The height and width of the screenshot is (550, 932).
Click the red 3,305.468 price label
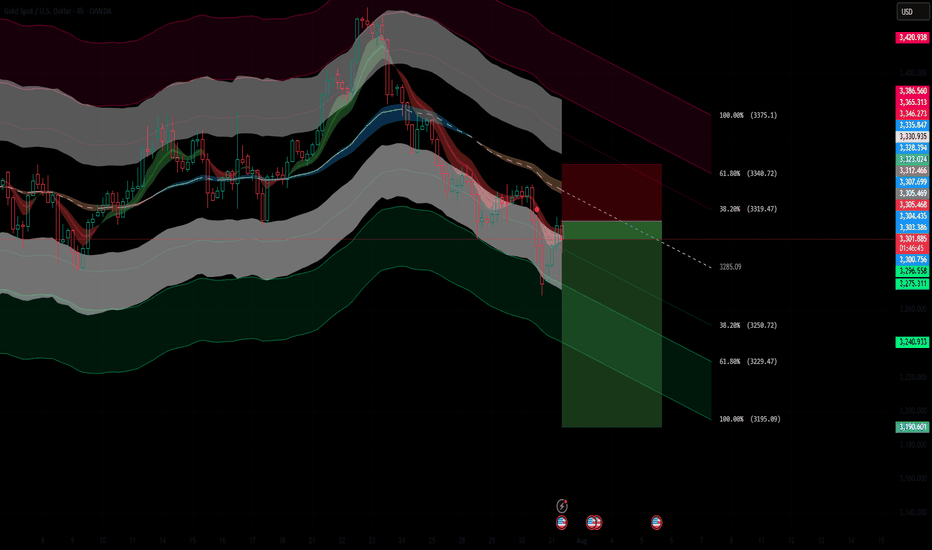click(x=912, y=205)
